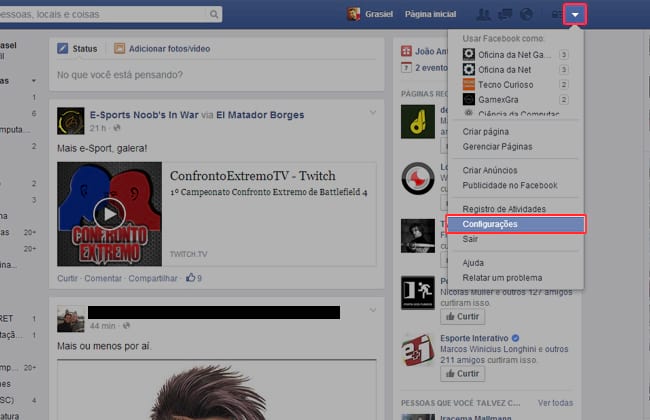Click the calendar icon beside 2 eventos

pos(406,67)
